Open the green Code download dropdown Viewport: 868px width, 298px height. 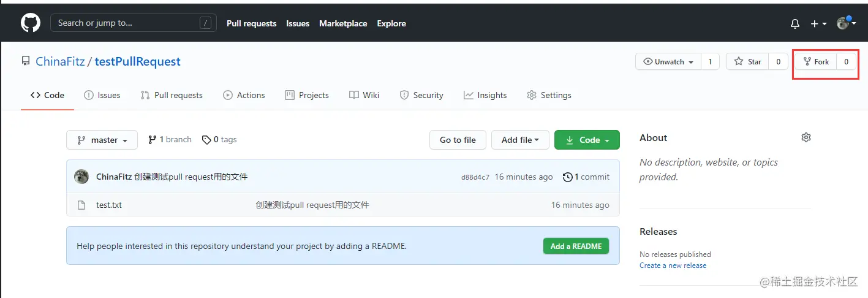pos(587,140)
